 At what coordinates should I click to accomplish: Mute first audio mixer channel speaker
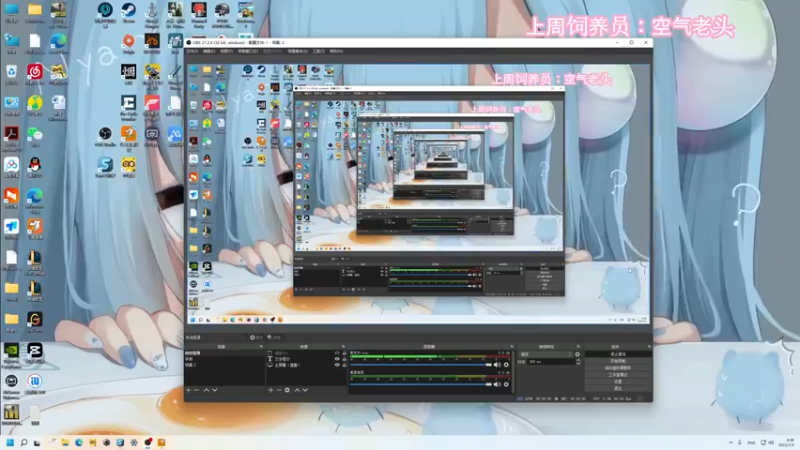[497, 365]
